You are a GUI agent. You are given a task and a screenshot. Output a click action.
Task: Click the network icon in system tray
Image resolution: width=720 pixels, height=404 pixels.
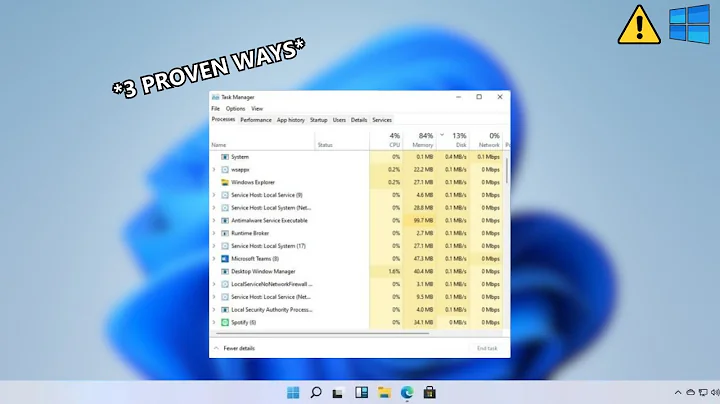tap(703, 393)
